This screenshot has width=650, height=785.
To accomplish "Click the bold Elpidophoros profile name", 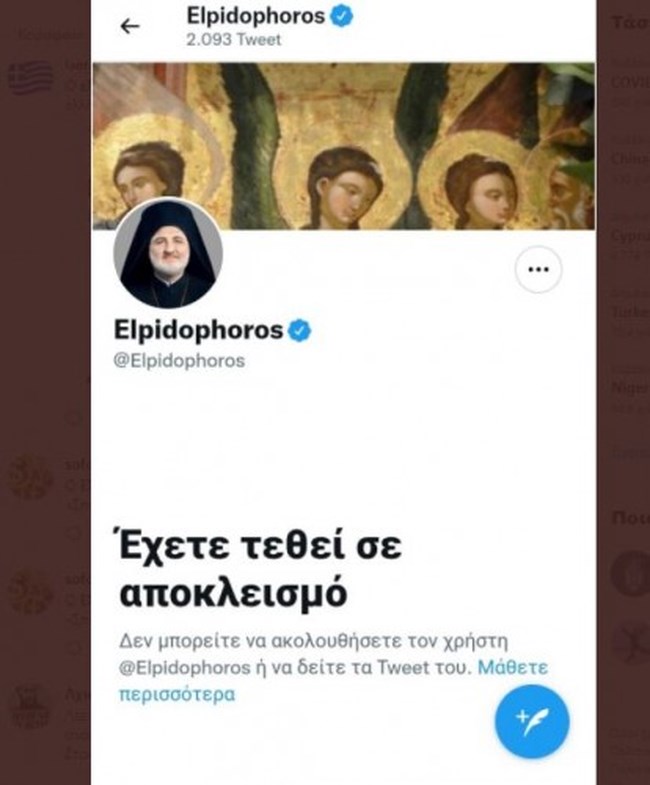I will pos(198,330).
